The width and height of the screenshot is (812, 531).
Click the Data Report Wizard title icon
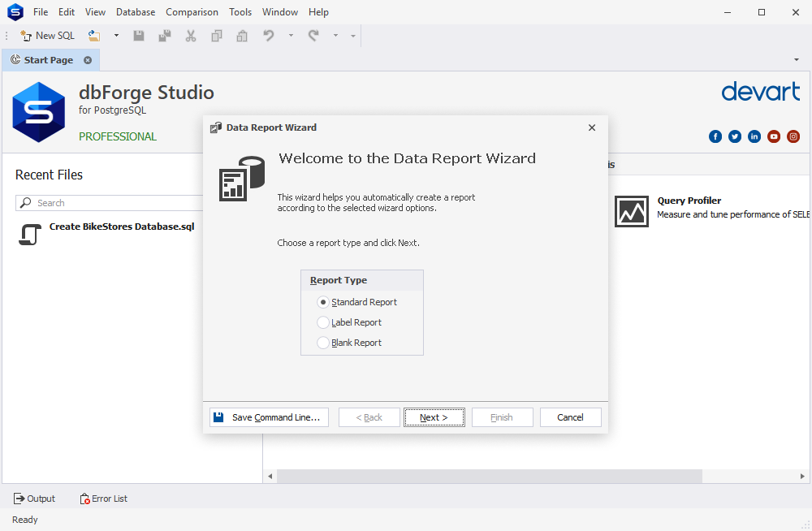click(x=216, y=128)
